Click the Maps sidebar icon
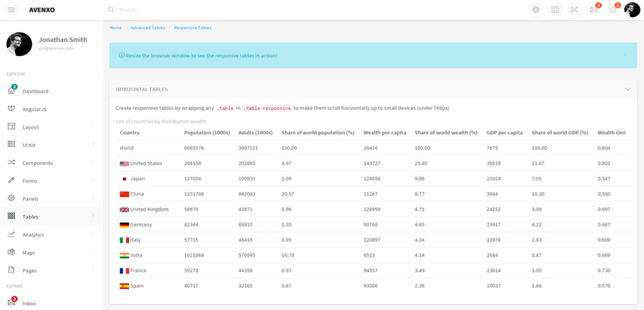Screen dimensions: 644x310 click(x=11, y=252)
